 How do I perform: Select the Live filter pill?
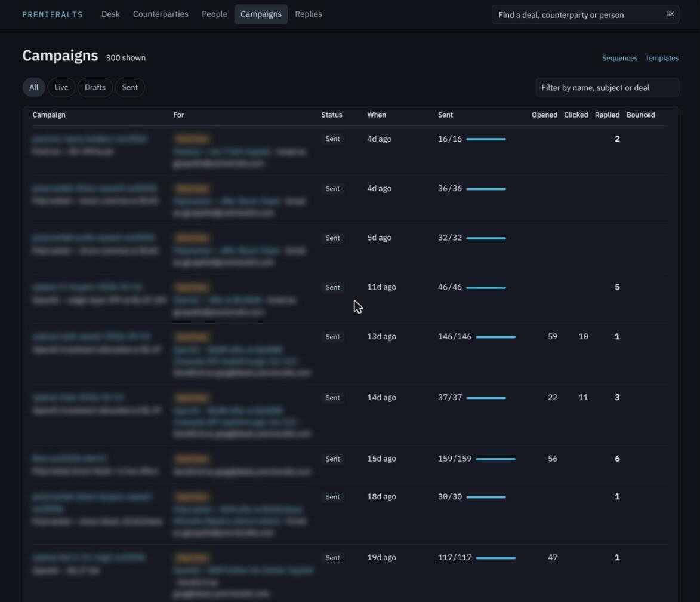[61, 87]
